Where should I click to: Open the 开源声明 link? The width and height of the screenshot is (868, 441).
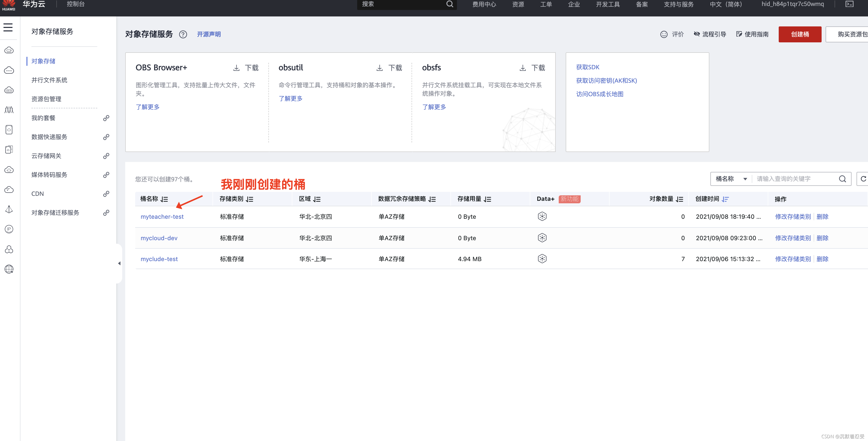[x=209, y=34]
